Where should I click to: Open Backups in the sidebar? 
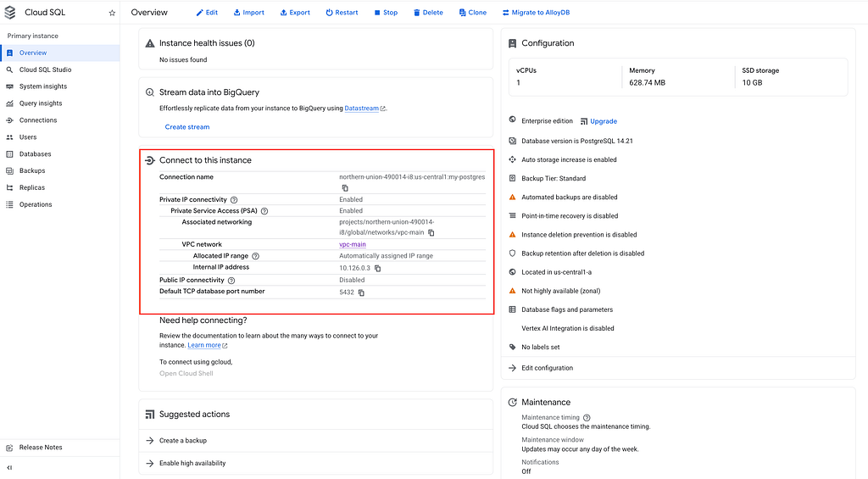(x=60, y=170)
